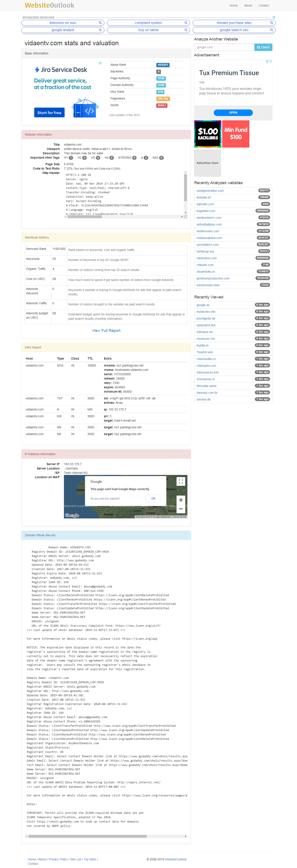This screenshot has height=868, width=297.
Task: Click search icon in 'buy url name' box
Action: (x=185, y=30)
